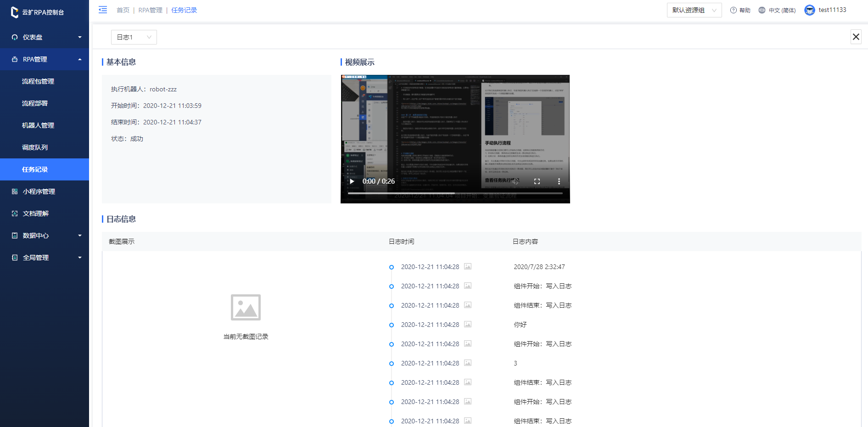Collapse the RPA管理 sidebar section
Viewport: 868px width, 427px height.
[45, 59]
